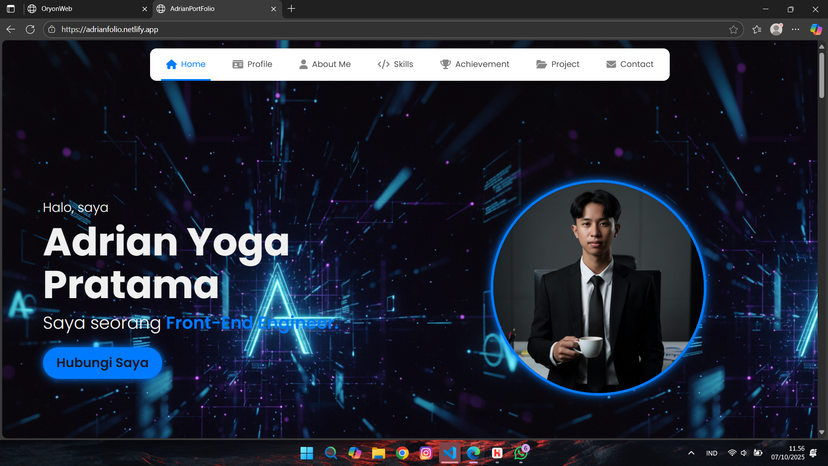
Task: Click the Front-End Engineer blue text
Action: click(x=251, y=323)
